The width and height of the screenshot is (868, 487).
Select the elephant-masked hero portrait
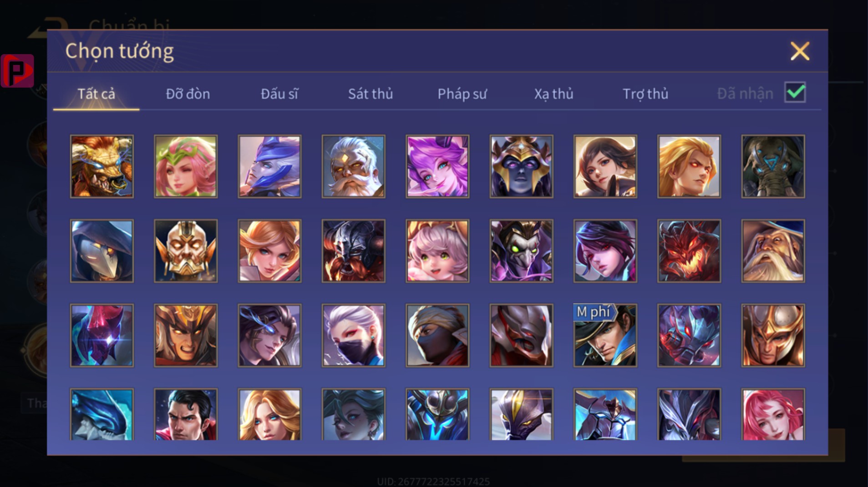[773, 166]
